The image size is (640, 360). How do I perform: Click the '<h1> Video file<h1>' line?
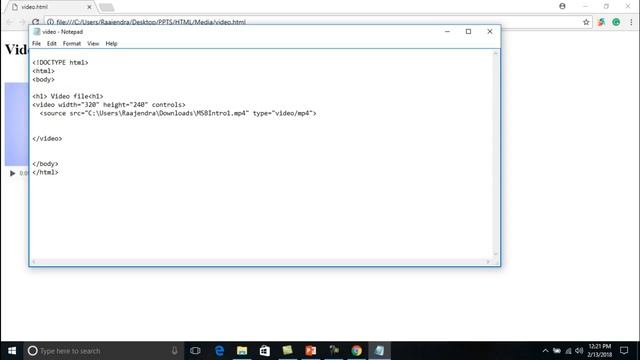(x=68, y=96)
